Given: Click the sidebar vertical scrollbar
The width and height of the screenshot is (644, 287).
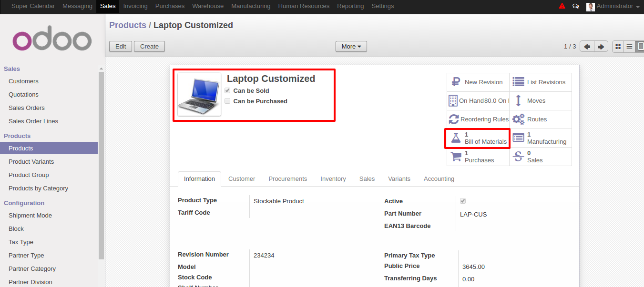Looking at the screenshot, I should pyautogui.click(x=101, y=165).
